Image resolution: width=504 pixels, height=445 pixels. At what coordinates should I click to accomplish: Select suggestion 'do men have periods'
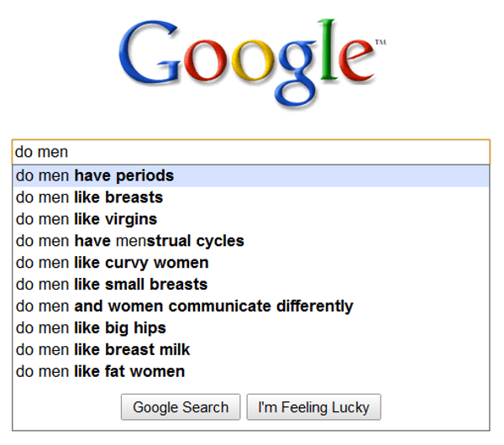click(x=251, y=175)
